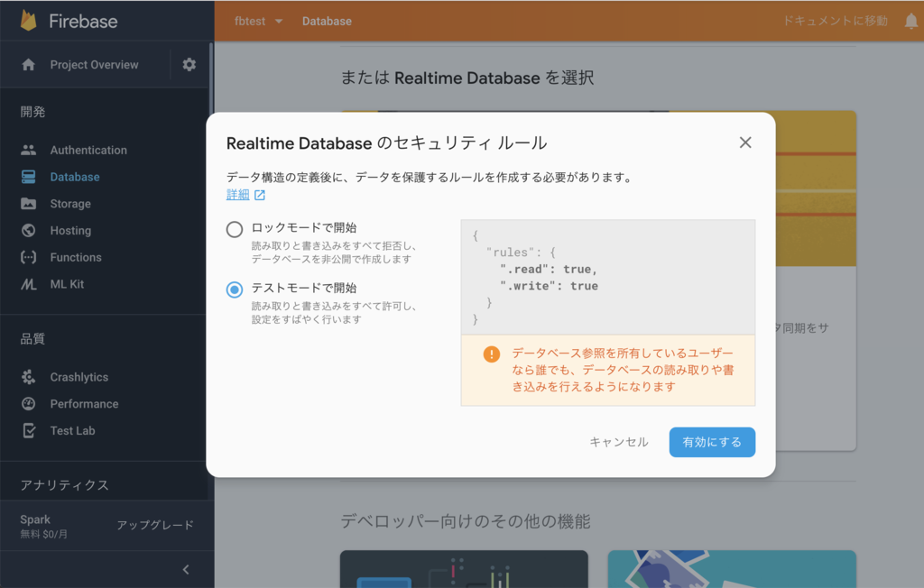This screenshot has width=924, height=588.
Task: Click the orange warning exclamation icon
Action: (x=492, y=354)
